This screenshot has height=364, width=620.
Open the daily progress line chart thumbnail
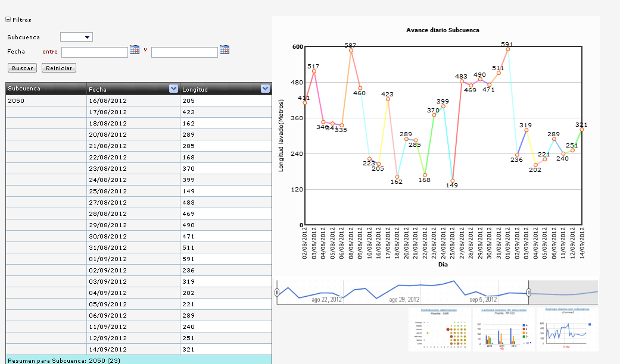click(x=567, y=328)
